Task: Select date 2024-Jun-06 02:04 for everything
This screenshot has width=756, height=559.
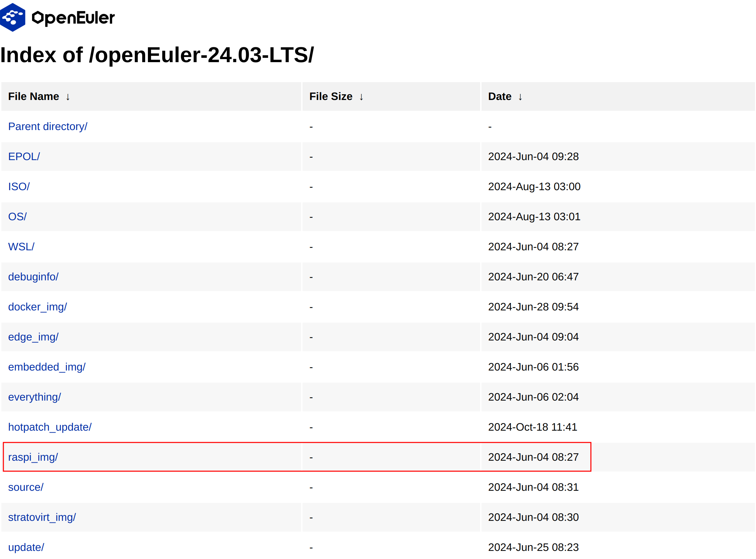Action: [533, 397]
